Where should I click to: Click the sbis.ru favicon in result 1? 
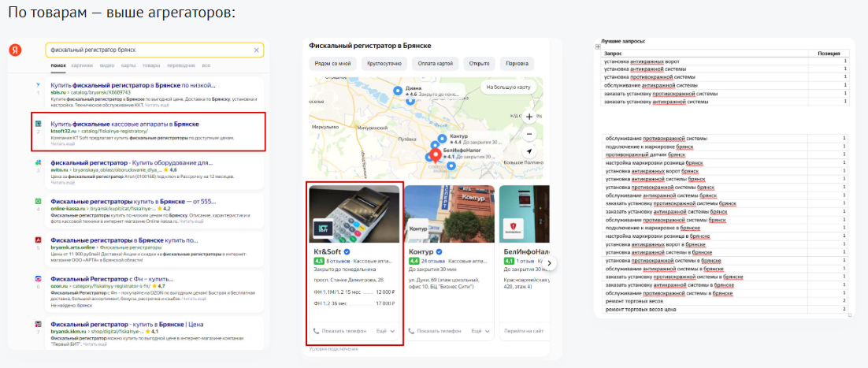point(38,85)
